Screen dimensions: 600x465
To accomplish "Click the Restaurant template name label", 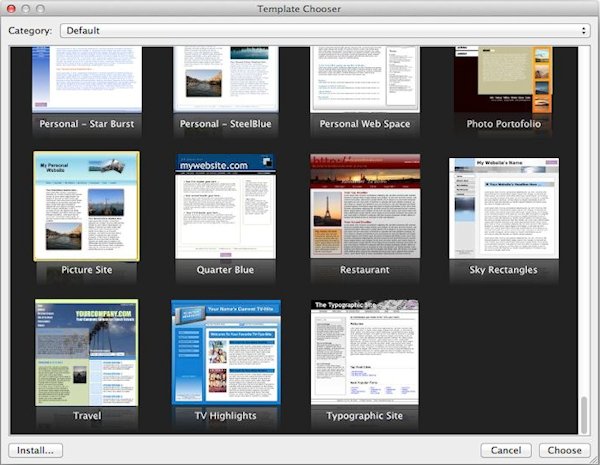I will click(364, 270).
